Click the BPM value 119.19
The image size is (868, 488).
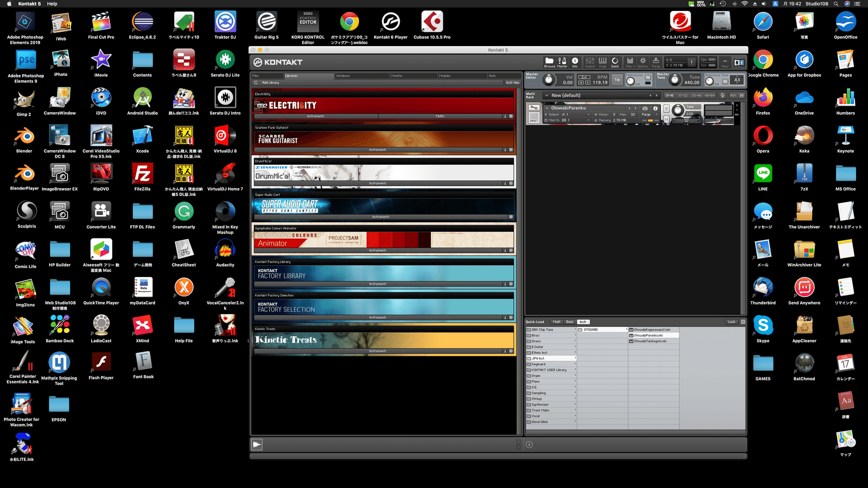[600, 82]
